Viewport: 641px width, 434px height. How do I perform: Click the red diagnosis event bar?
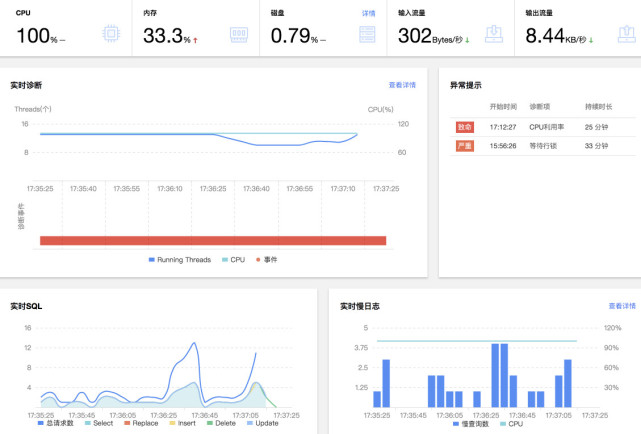pos(213,240)
